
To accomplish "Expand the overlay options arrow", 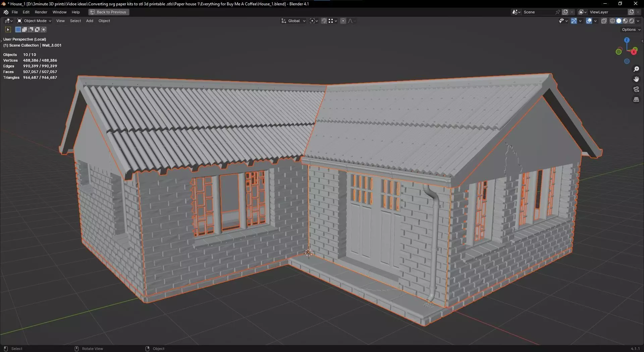I will click(595, 21).
